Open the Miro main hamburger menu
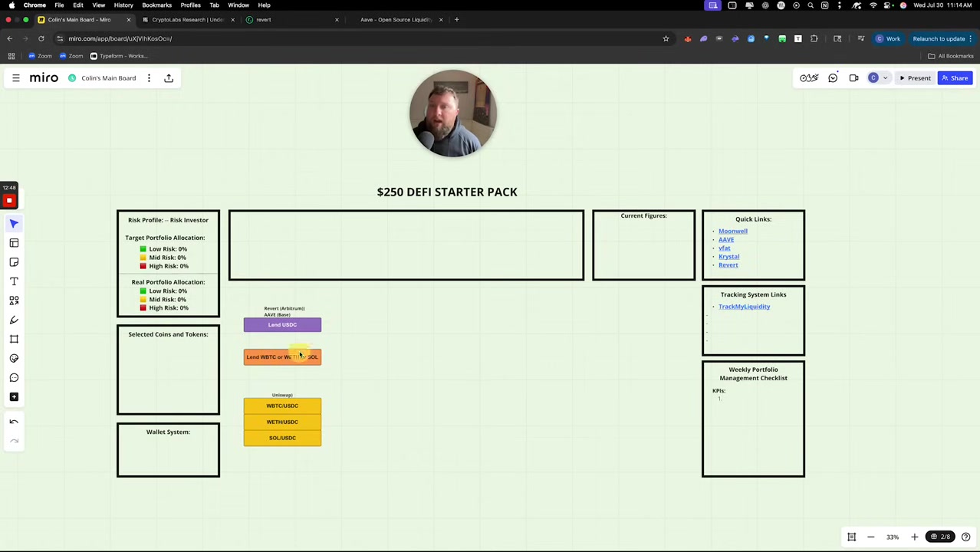Image resolution: width=980 pixels, height=552 pixels. [x=15, y=78]
